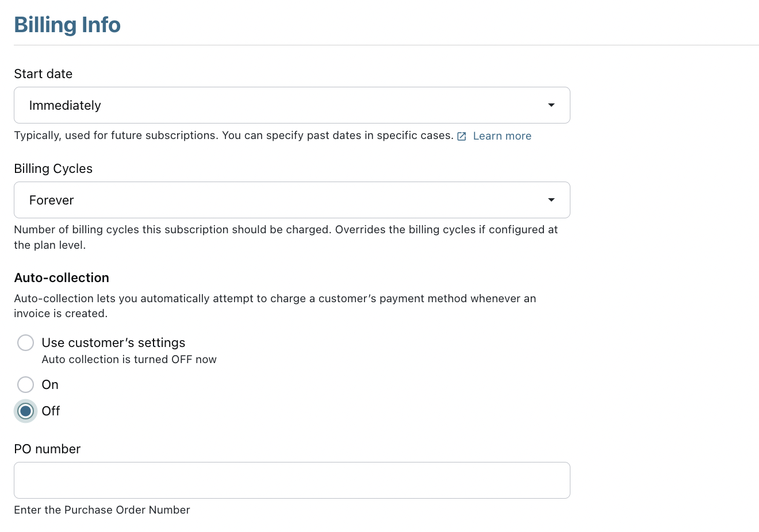Click the PO number label
759x532 pixels.
point(47,449)
